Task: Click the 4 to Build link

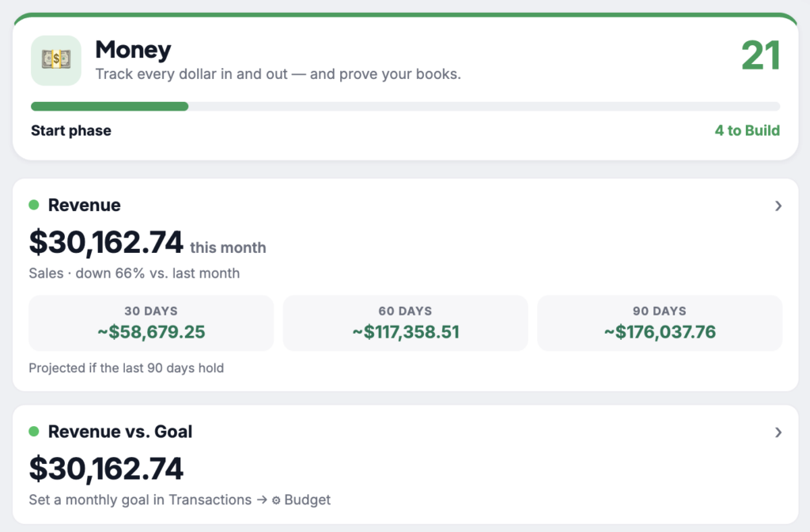Action: (747, 130)
